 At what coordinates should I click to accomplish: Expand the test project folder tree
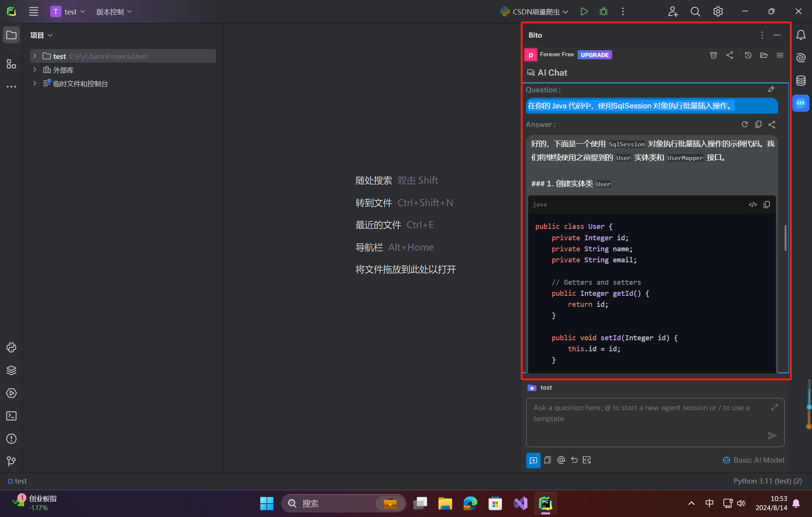(35, 56)
